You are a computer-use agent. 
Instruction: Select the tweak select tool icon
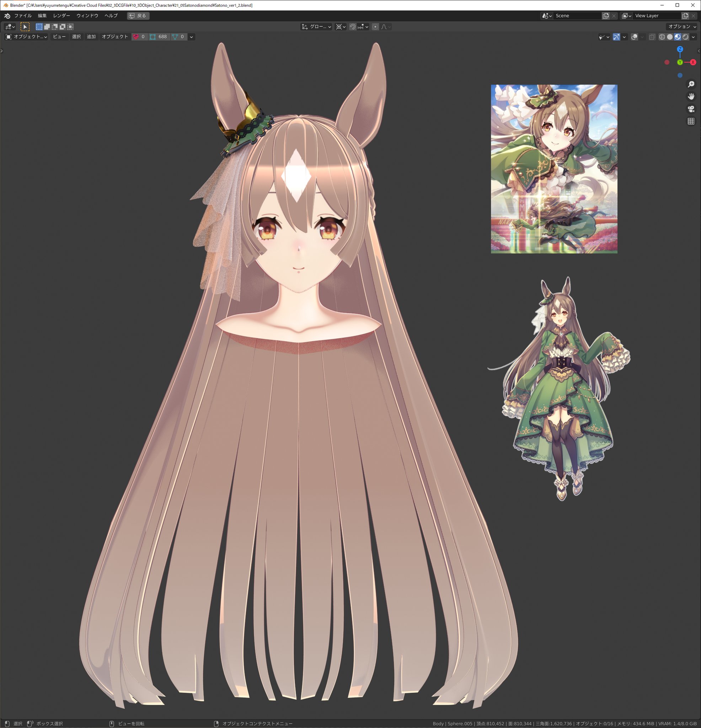point(25,27)
